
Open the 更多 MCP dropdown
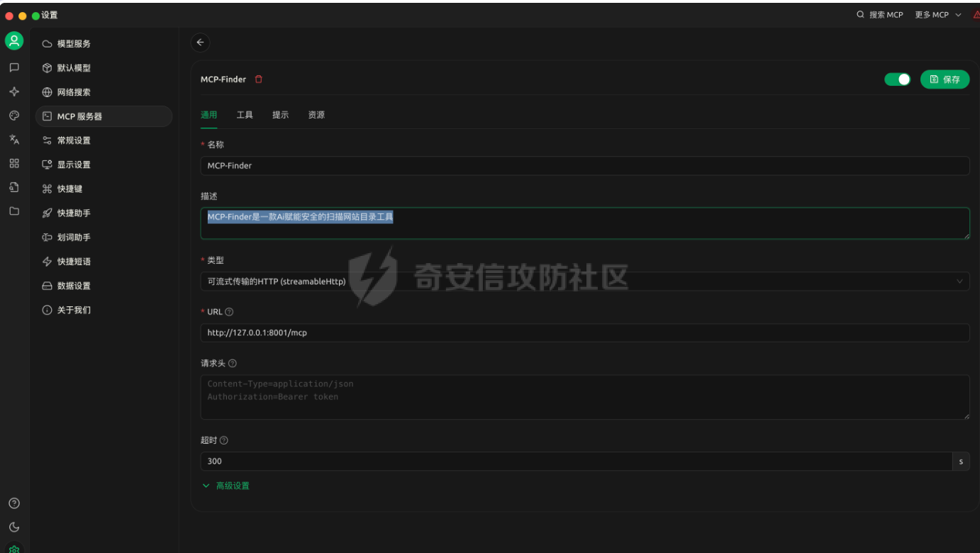click(937, 15)
